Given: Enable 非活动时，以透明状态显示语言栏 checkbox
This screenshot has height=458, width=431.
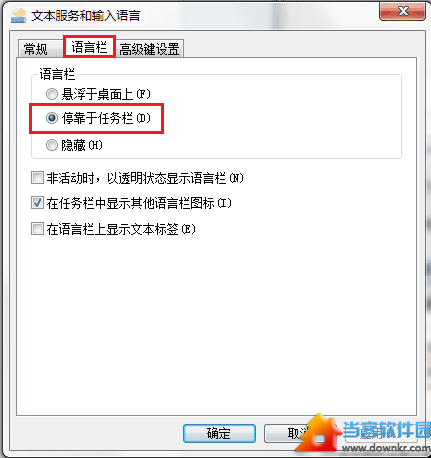Looking at the screenshot, I should tap(37, 178).
